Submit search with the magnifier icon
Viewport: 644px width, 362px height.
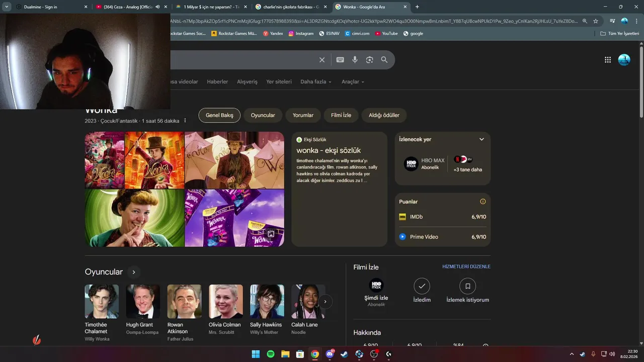click(x=384, y=60)
